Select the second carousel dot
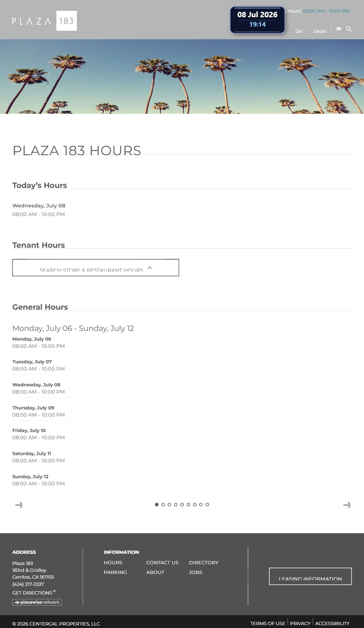Screen dimensions: 364x628 163,504
